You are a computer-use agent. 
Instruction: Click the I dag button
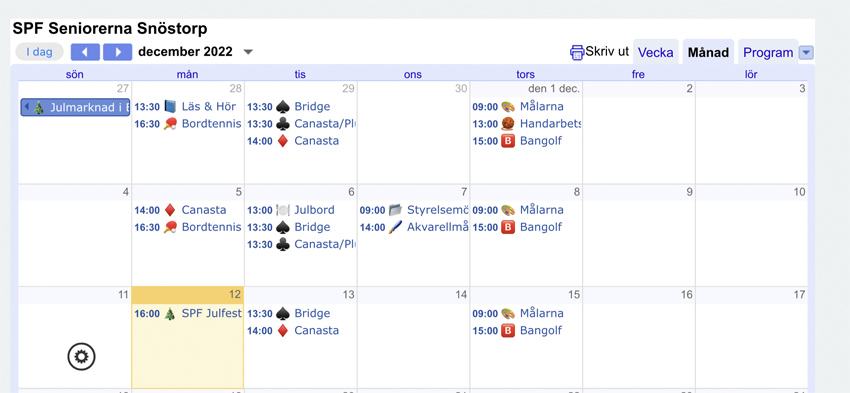[40, 52]
